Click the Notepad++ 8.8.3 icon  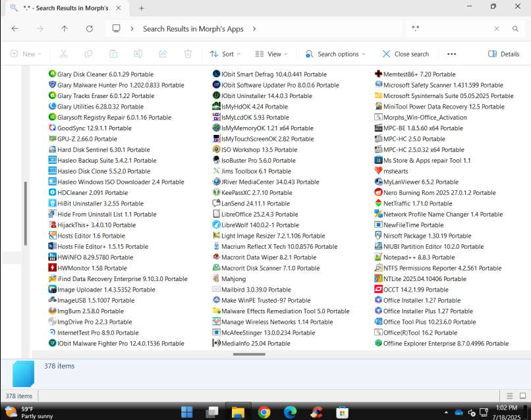pyautogui.click(x=378, y=257)
